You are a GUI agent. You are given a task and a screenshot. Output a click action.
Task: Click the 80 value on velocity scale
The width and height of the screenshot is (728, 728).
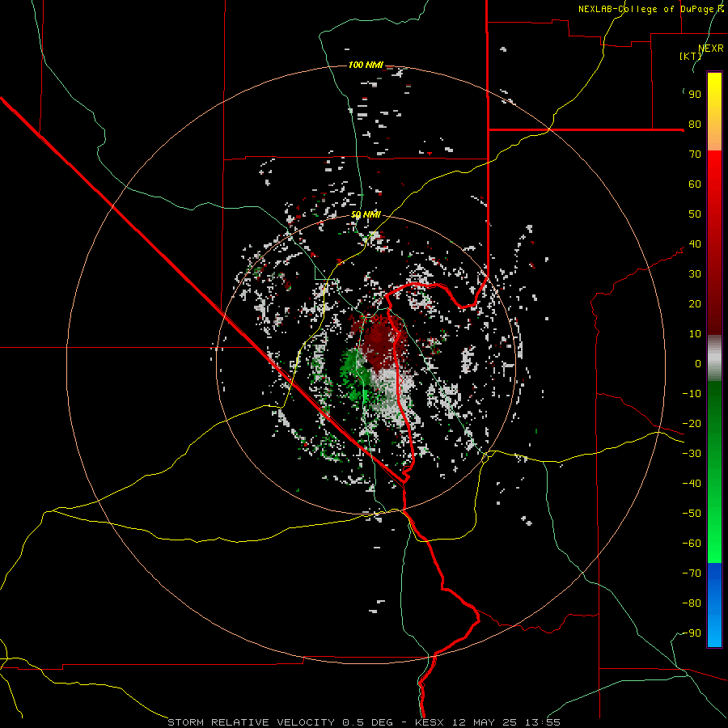(x=695, y=125)
